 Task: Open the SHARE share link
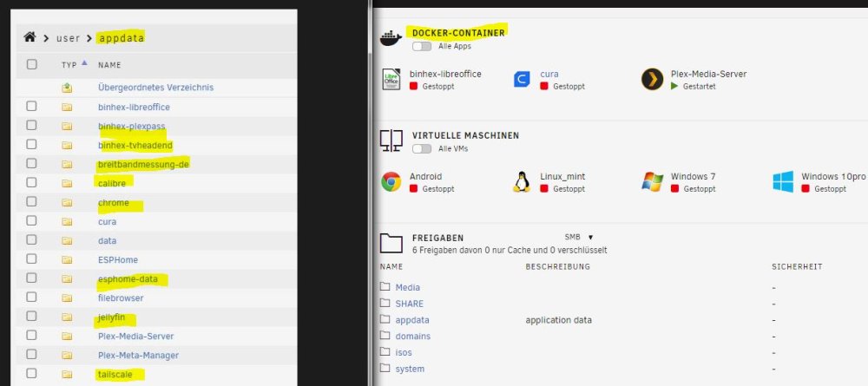(x=410, y=304)
